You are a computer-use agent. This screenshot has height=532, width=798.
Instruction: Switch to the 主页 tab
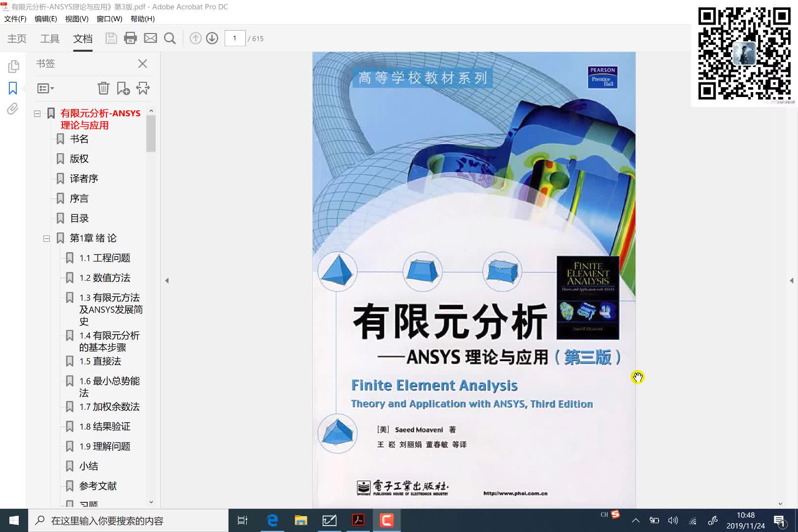(17, 38)
